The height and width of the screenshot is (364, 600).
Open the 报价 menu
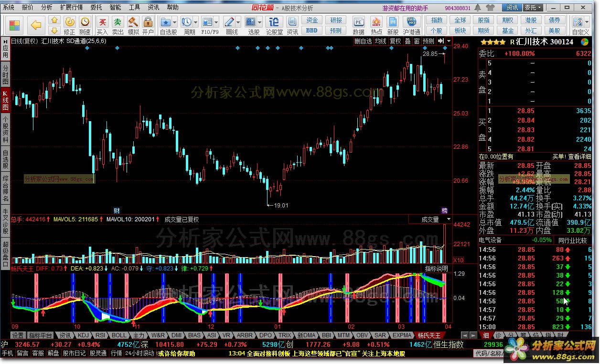(x=28, y=7)
